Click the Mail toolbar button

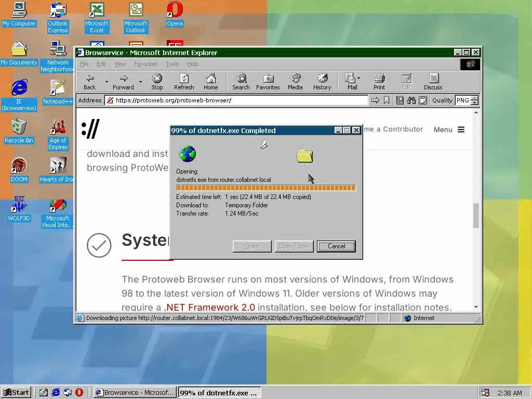coord(350,82)
